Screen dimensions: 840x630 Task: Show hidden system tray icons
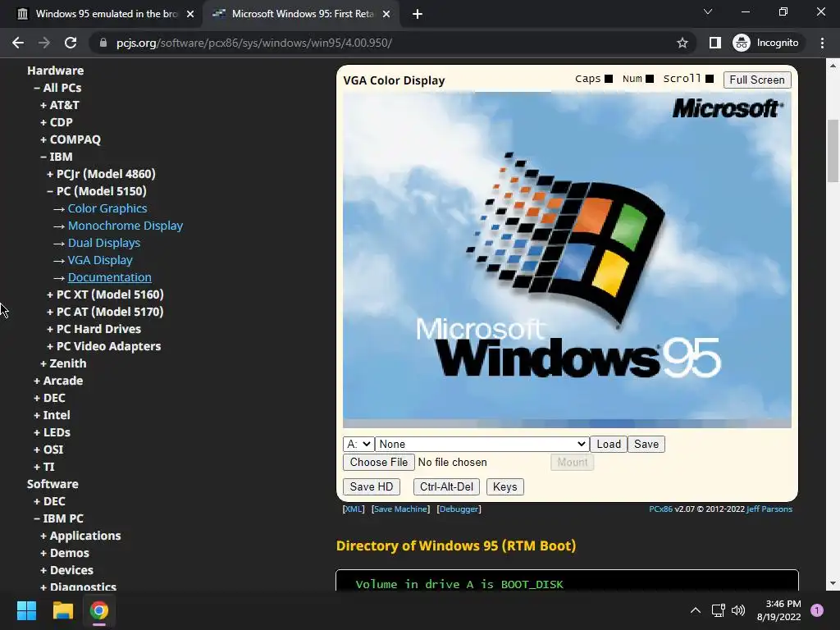(696, 610)
